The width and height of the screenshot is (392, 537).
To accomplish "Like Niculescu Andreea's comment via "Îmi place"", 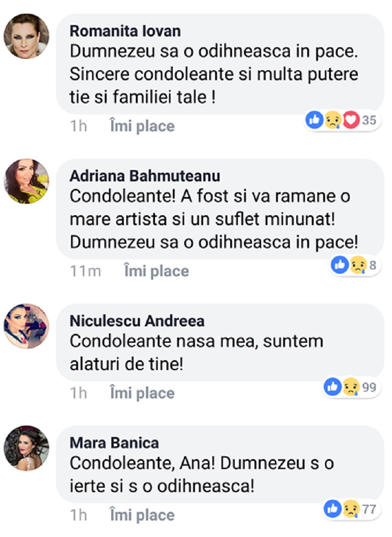I will pyautogui.click(x=142, y=393).
